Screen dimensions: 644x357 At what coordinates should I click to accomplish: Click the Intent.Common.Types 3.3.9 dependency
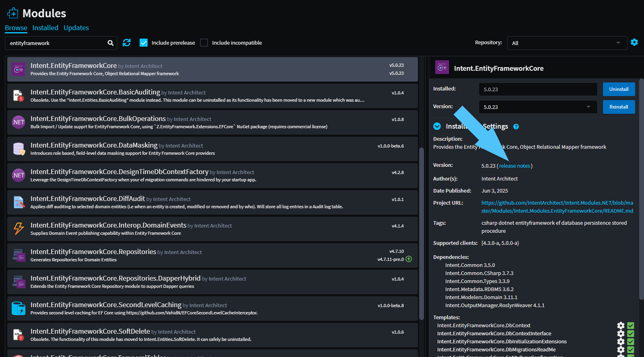(477, 281)
